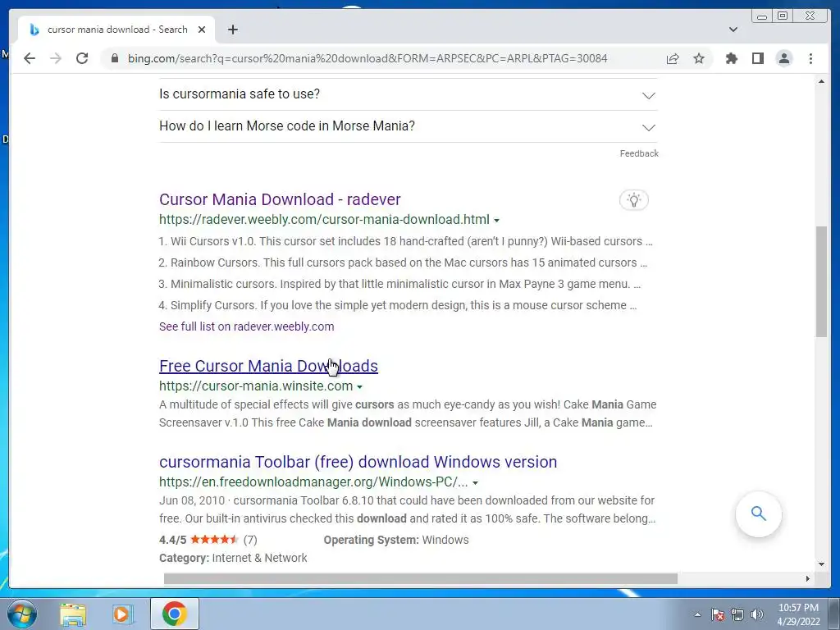View site information via the lock icon
The width and height of the screenshot is (840, 630).
(x=115, y=58)
